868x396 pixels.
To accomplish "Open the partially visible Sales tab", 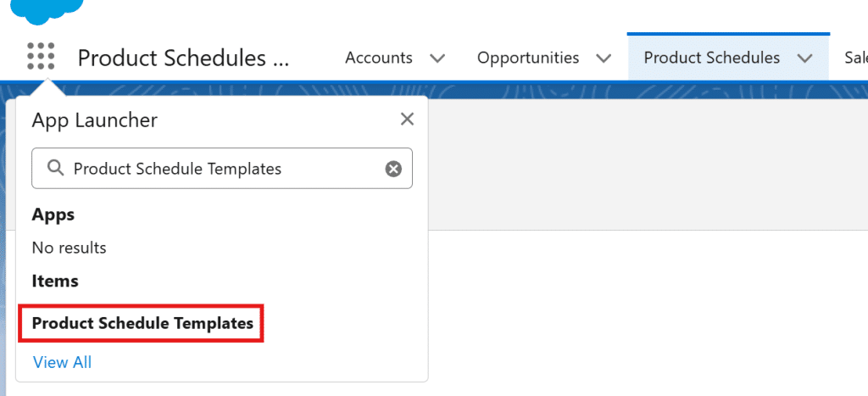I will [854, 59].
